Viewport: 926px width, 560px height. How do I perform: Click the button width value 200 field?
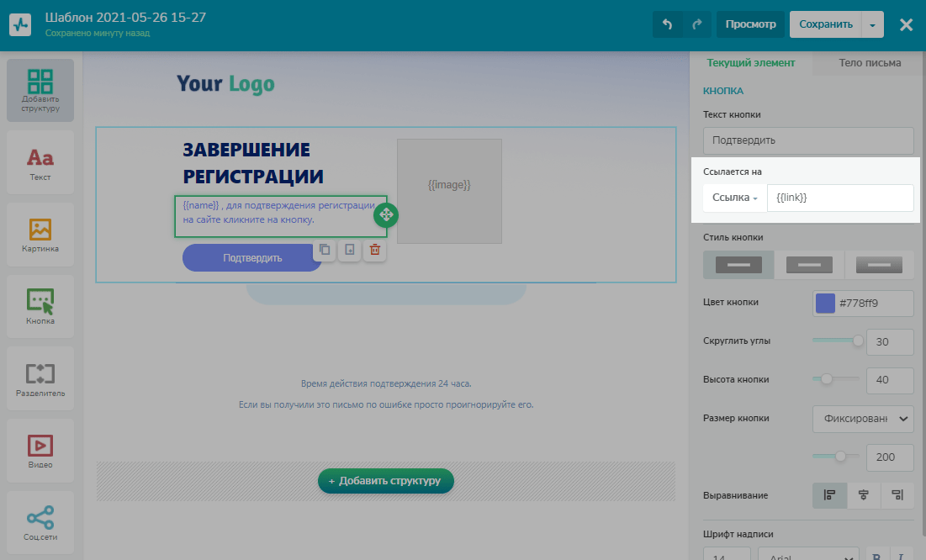click(889, 457)
